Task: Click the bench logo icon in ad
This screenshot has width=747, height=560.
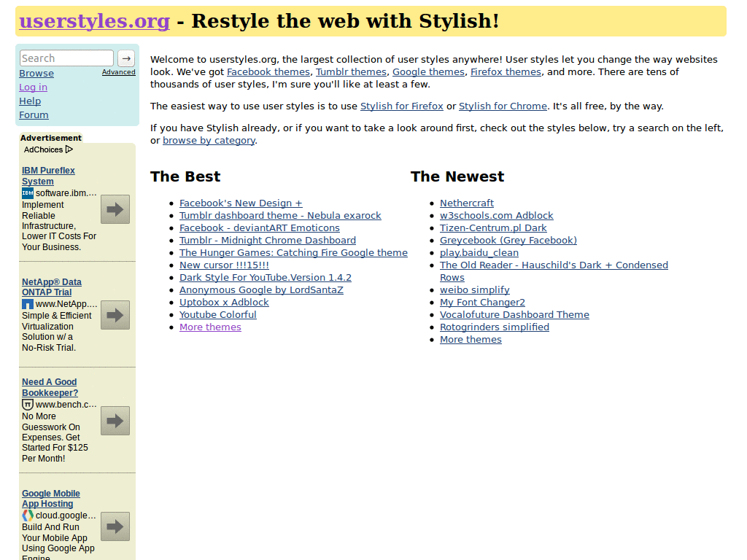Action: coord(28,405)
